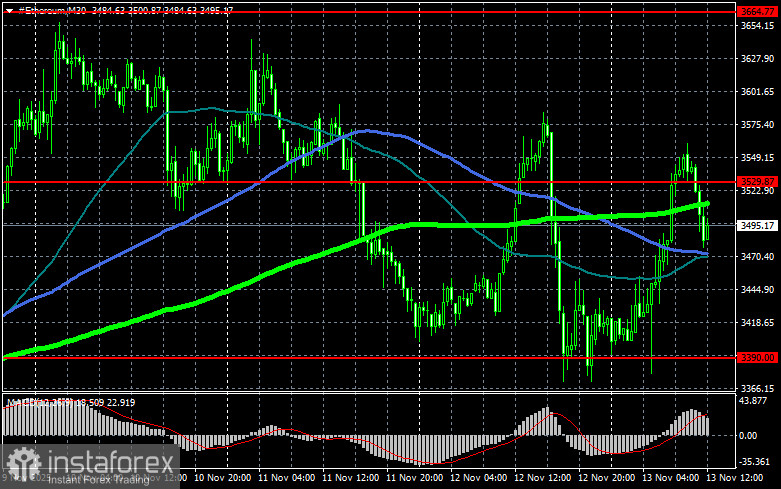
Task: Click the current price label 3495.17
Action: coord(757,226)
